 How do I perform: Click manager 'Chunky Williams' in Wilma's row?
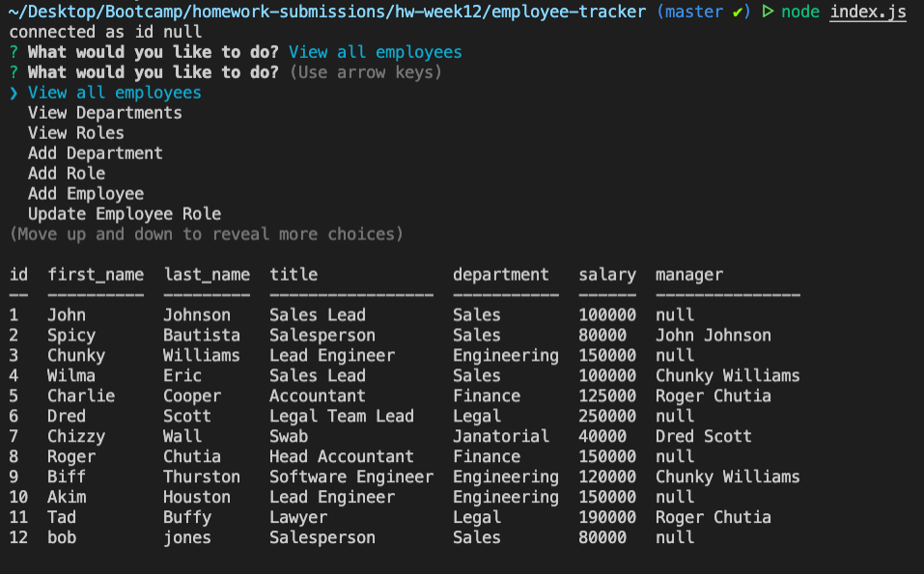(x=728, y=375)
